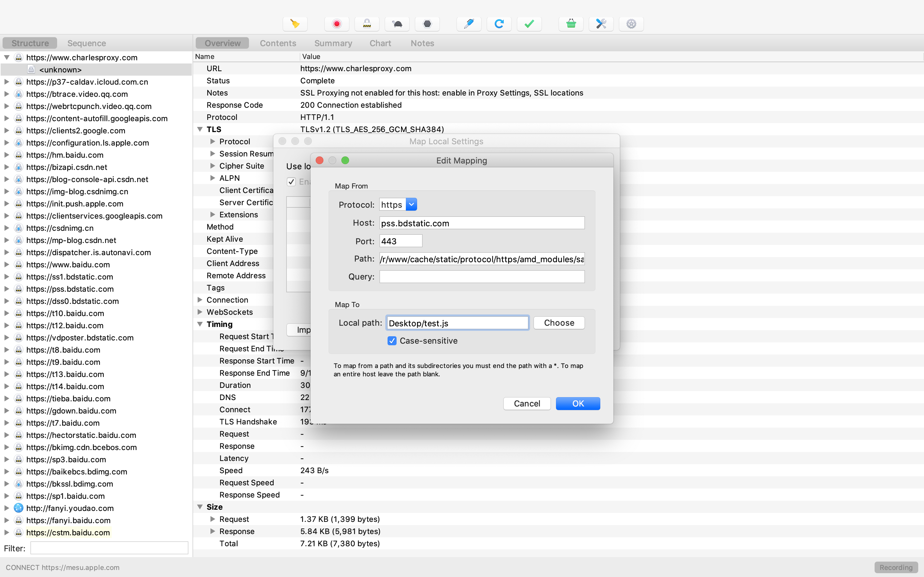Image resolution: width=924 pixels, height=577 pixels.
Task: Open Tools with the wrench icon
Action: (x=601, y=24)
